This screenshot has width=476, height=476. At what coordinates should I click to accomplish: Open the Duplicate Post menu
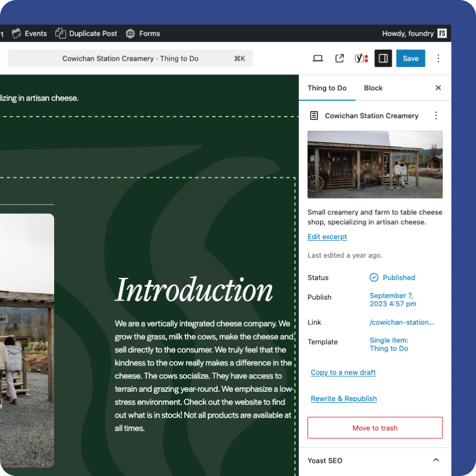coord(86,33)
